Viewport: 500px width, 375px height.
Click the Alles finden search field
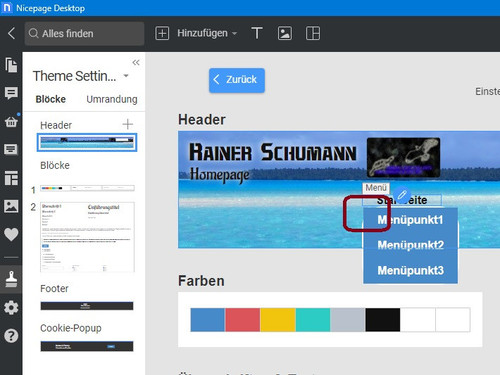pos(84,33)
